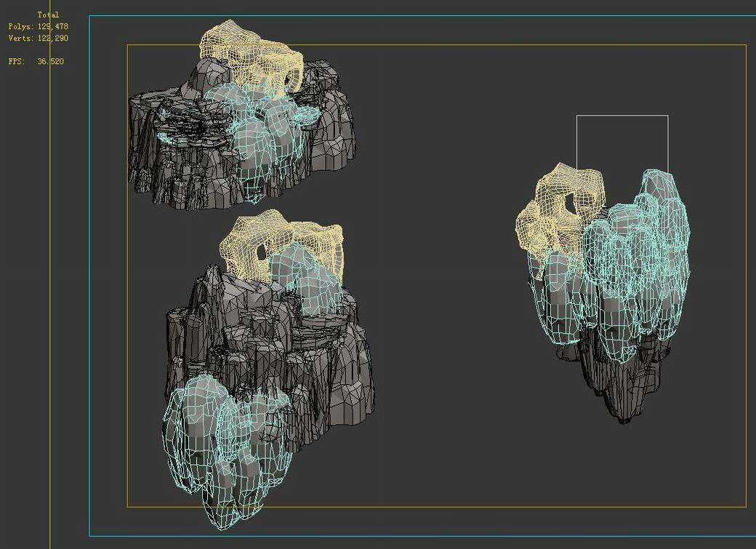Screen dimensions: 756x549
Task: Click the Total statistics label
Action: point(49,14)
